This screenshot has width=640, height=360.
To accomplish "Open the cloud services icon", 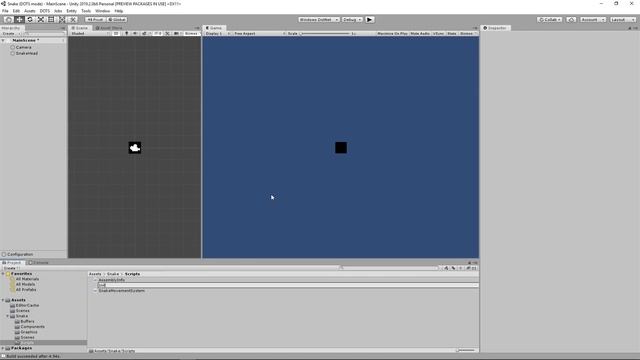I will point(571,20).
